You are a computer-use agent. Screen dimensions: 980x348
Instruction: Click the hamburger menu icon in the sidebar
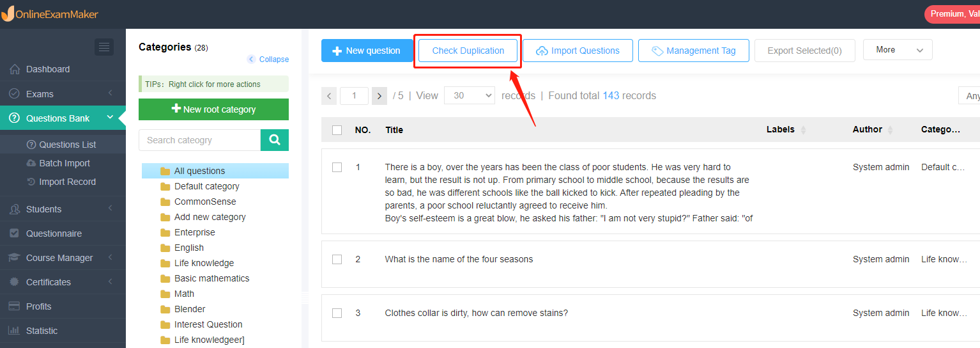pyautogui.click(x=104, y=47)
